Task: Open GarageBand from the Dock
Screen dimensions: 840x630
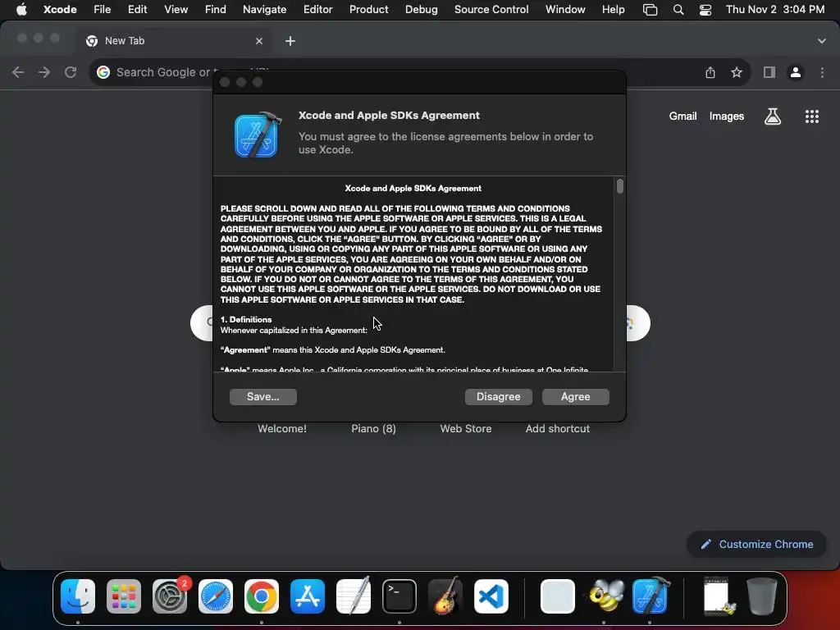Action: tap(445, 596)
